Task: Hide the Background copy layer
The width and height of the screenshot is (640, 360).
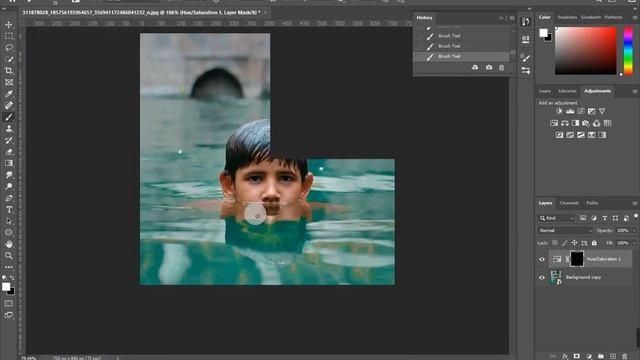Action: click(542, 278)
